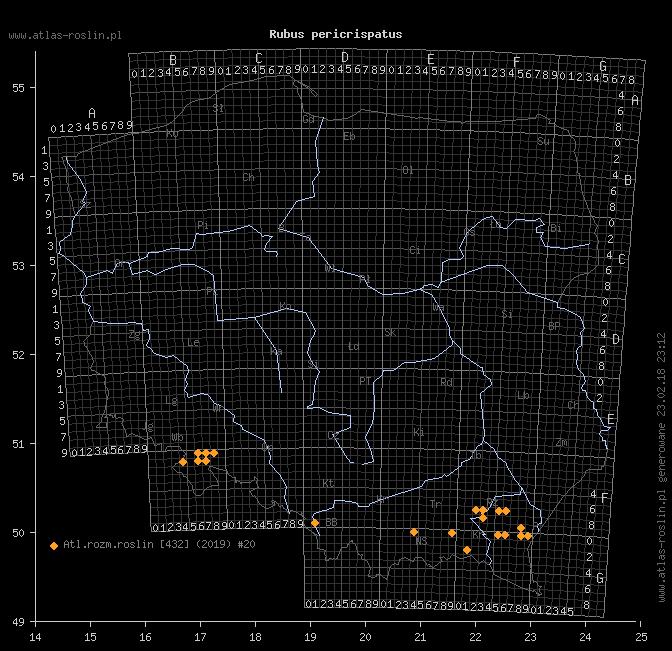This screenshot has height=651, width=672.
Task: Click the orange diamond legend marker
Action: 54,546
